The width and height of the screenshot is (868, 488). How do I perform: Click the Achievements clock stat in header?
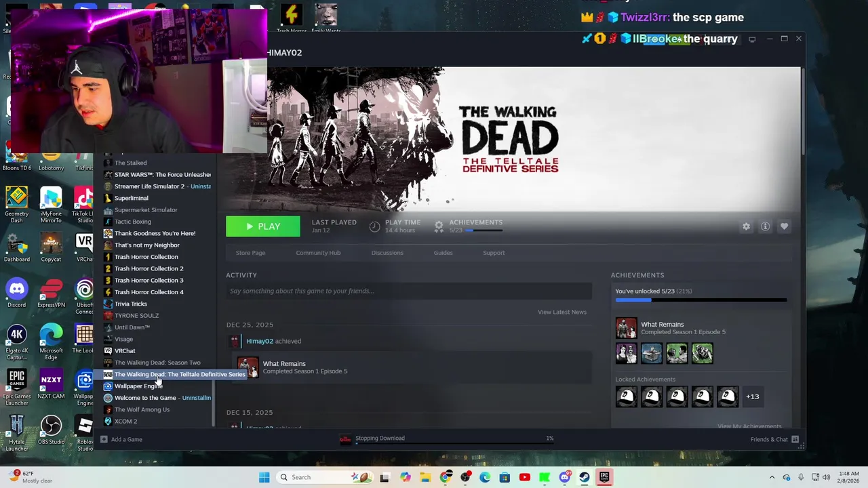click(439, 226)
